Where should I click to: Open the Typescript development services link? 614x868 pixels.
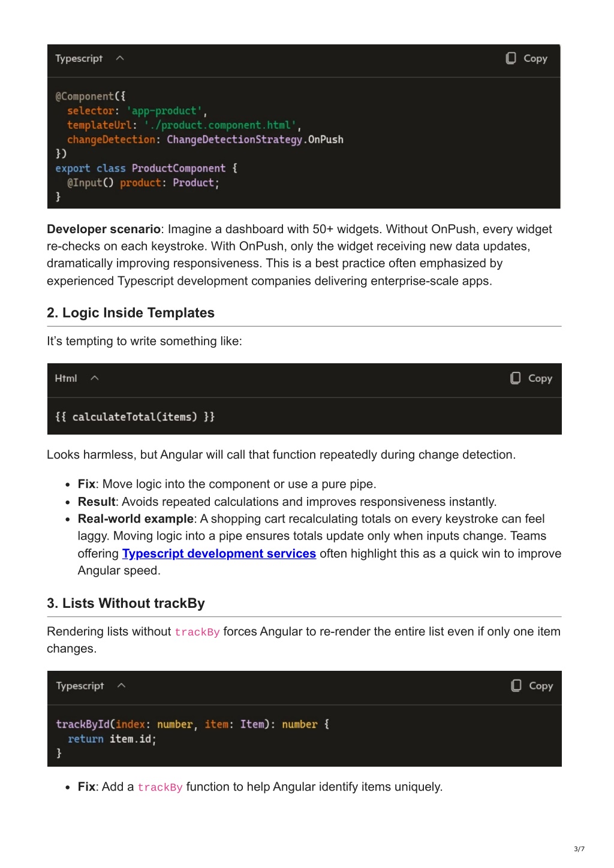point(219,553)
